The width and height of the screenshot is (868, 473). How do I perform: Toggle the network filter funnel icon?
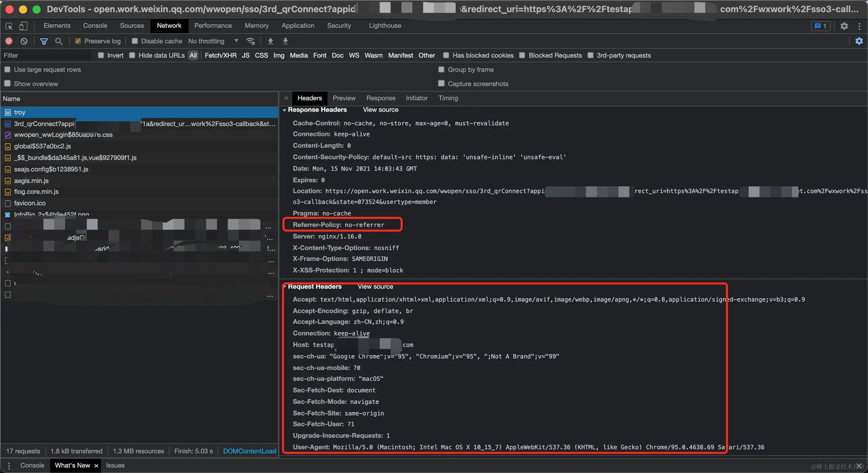(44, 41)
